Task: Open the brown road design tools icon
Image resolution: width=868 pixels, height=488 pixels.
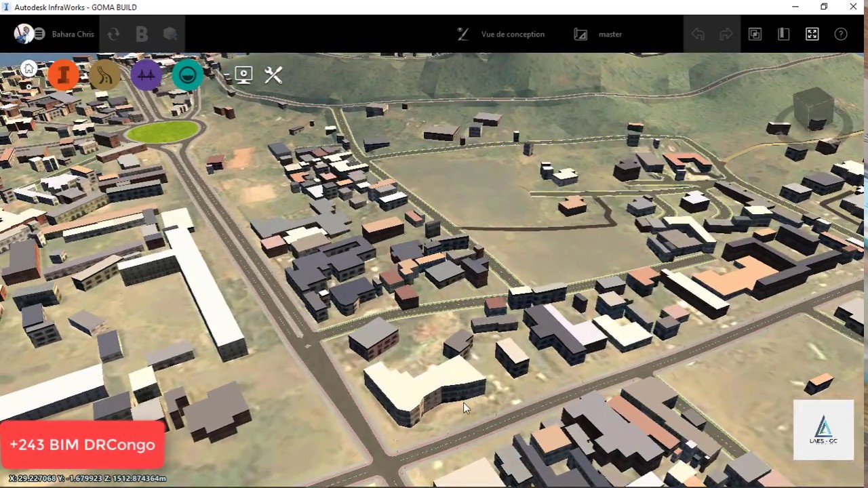Action: pos(105,75)
